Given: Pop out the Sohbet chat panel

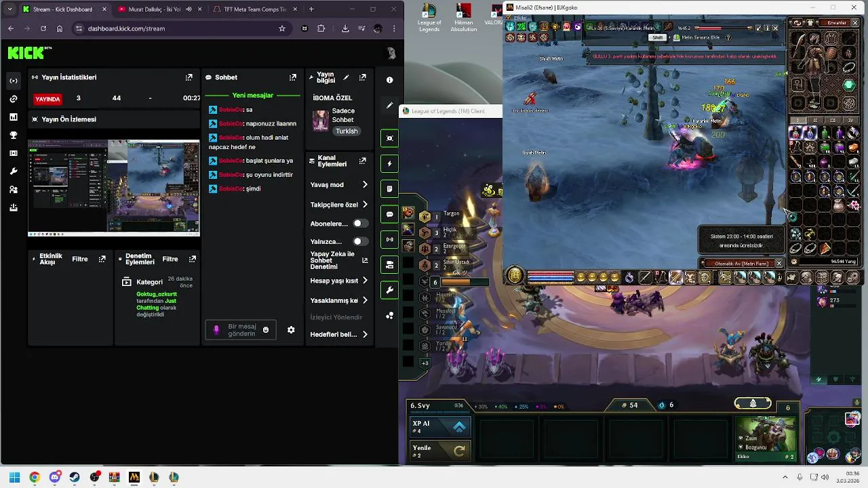Looking at the screenshot, I should (293, 77).
